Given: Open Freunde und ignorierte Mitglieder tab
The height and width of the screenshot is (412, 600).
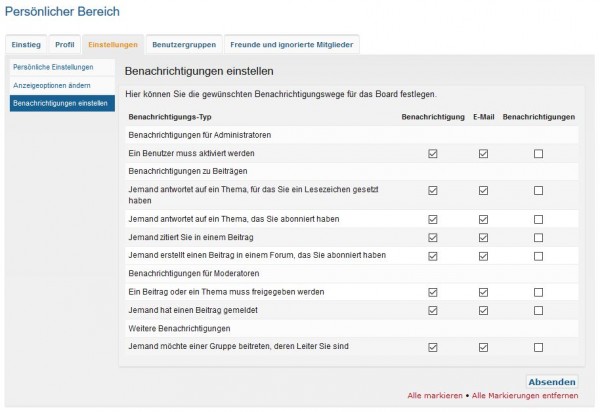Looking at the screenshot, I should (291, 45).
